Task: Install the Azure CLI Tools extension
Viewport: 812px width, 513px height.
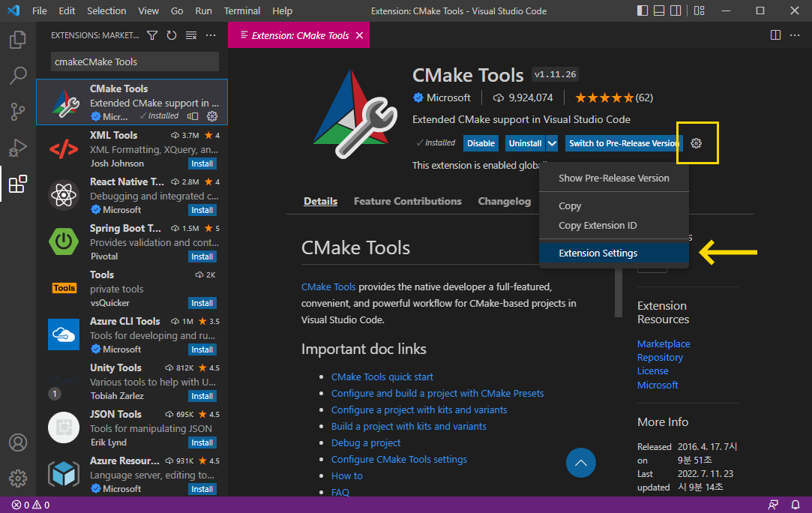Action: (202, 349)
